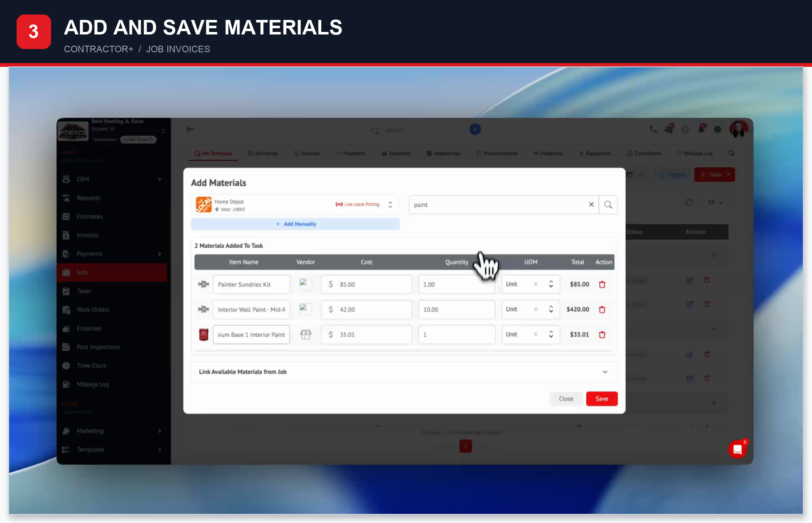812x523 pixels.
Task: Delete the Interior Wall Paint material row
Action: point(602,310)
